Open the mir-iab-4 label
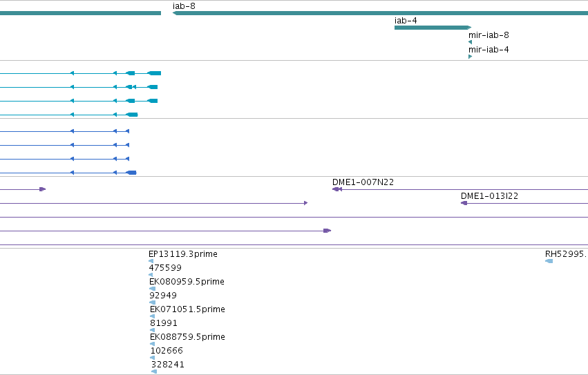The width and height of the screenshot is (588, 375). coord(489,50)
